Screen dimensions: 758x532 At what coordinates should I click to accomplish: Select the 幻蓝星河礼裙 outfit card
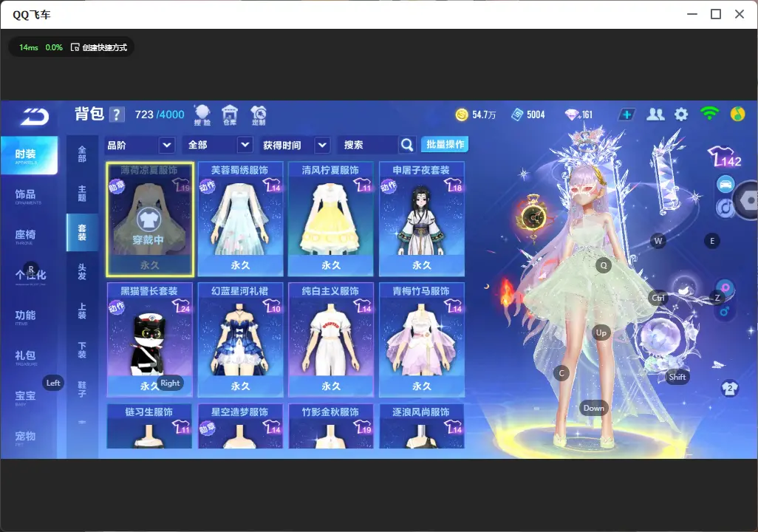pyautogui.click(x=240, y=340)
